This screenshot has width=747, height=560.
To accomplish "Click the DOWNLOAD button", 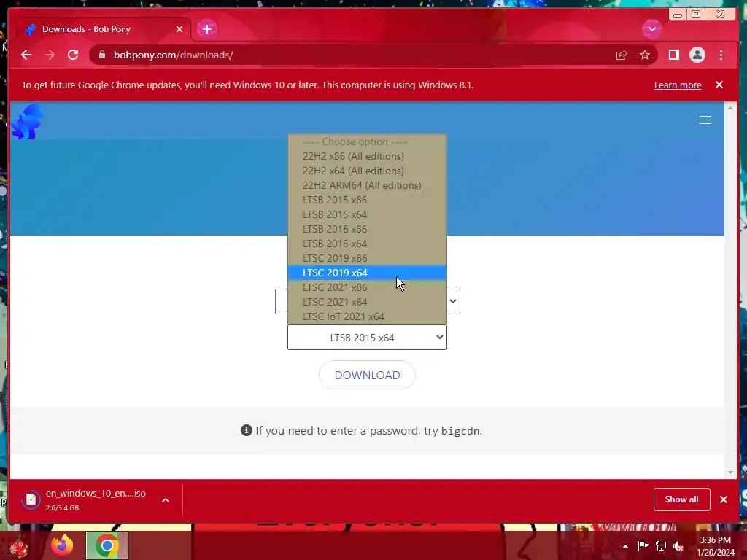I will point(367,376).
